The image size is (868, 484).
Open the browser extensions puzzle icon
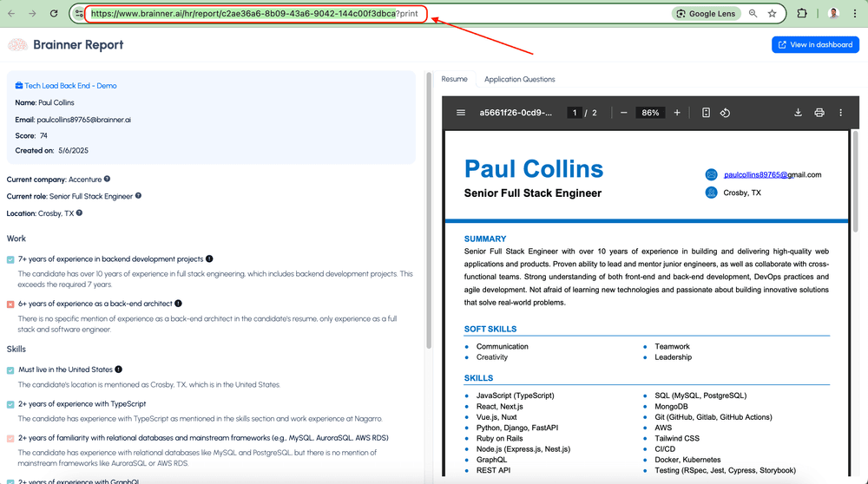click(801, 14)
